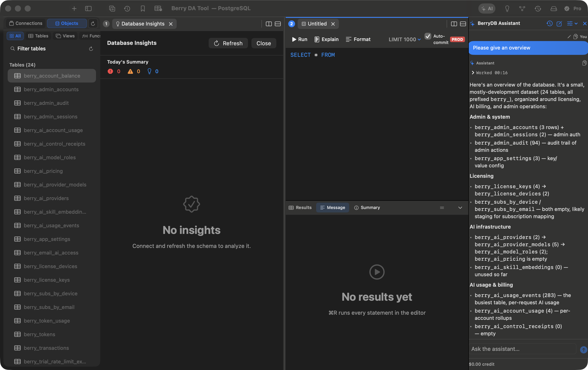Click the blue suggestion count in Today's Summary

(153, 71)
